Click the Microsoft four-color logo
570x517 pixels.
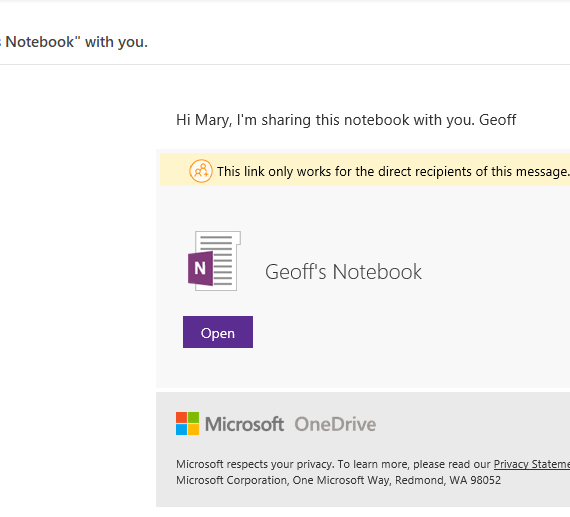coord(187,424)
